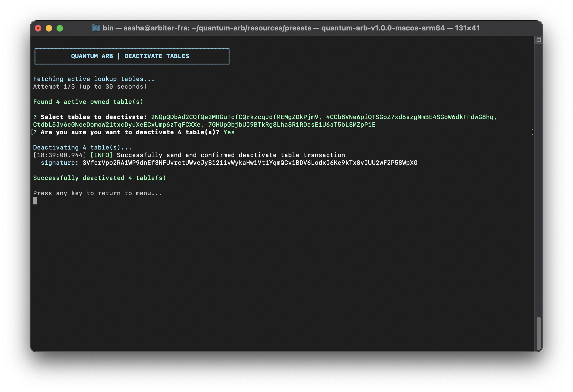This screenshot has height=392, width=573.
Task: Click the "Found 4 active owned table(s)" line
Action: point(88,102)
